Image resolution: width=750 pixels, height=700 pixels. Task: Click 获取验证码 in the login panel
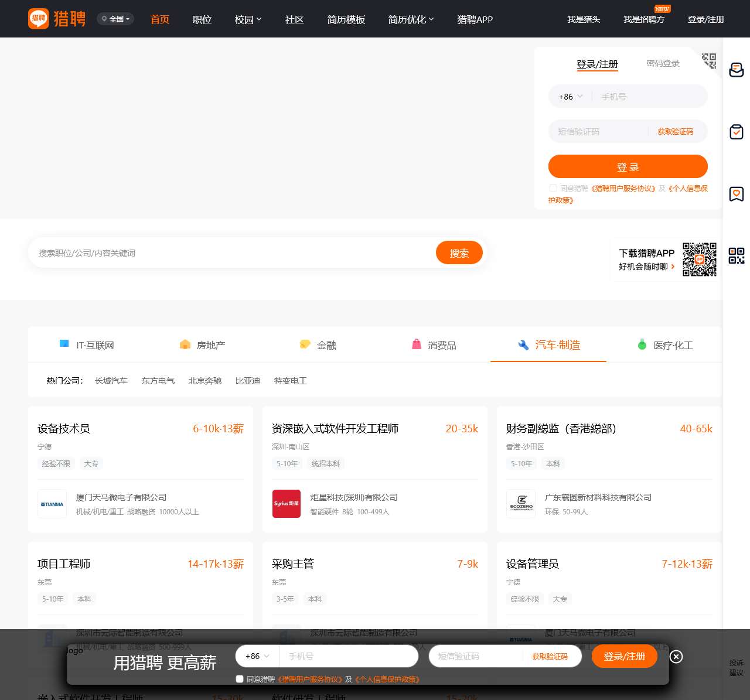(x=675, y=132)
